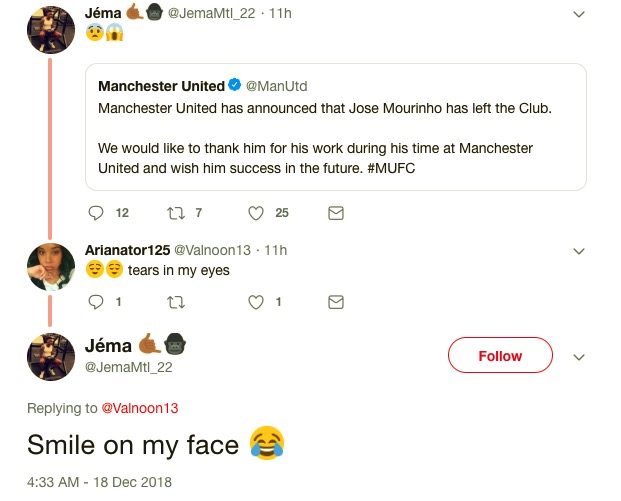
Task: Expand options chevron on Arianator125's tweet
Action: 579,250
